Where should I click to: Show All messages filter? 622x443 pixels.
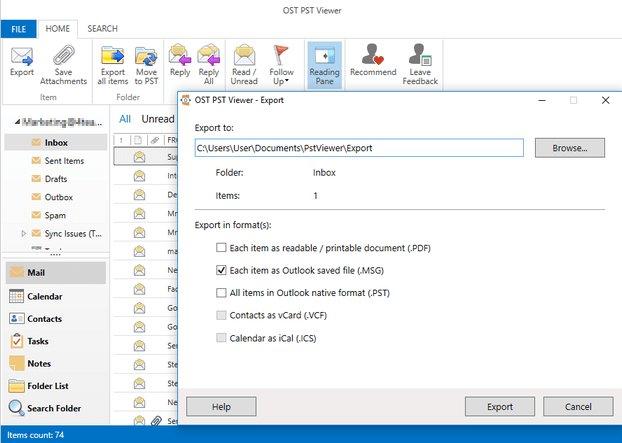pos(125,119)
